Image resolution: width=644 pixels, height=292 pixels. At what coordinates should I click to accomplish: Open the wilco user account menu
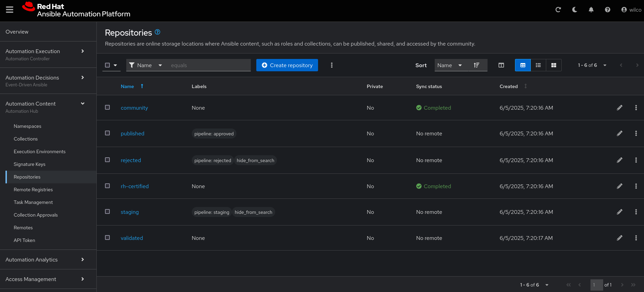pyautogui.click(x=631, y=10)
